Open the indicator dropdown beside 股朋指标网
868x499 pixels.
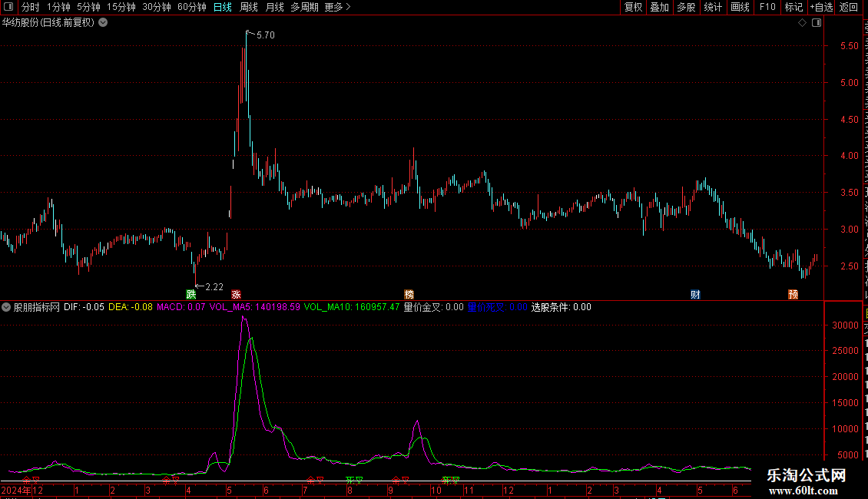pos(6,307)
